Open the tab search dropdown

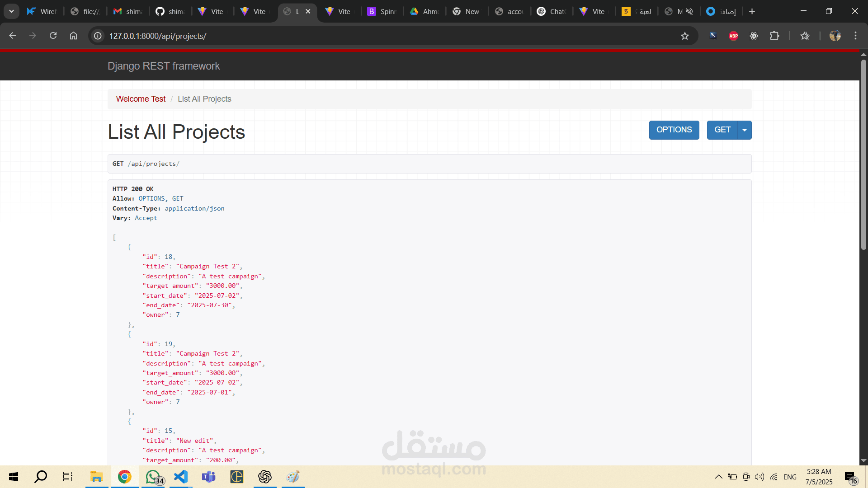pyautogui.click(x=11, y=11)
